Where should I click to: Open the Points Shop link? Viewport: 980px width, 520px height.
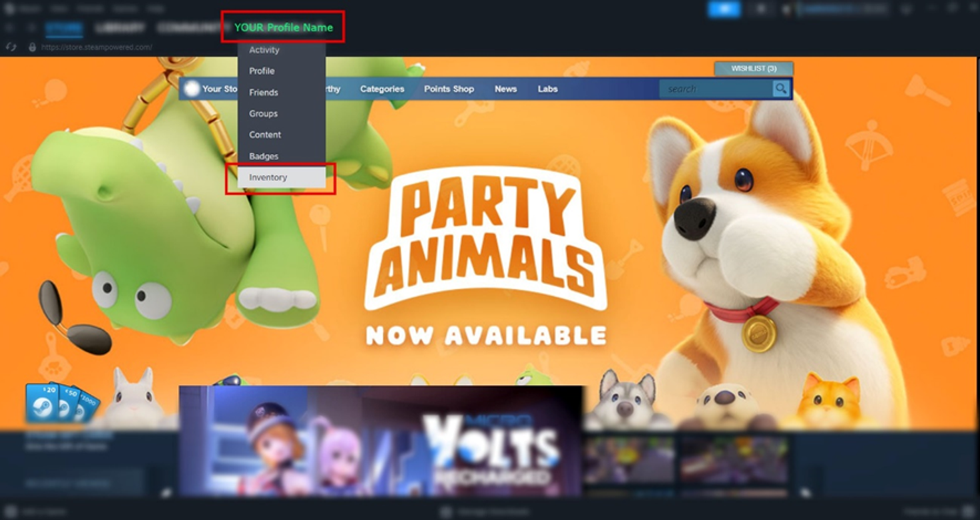point(449,88)
